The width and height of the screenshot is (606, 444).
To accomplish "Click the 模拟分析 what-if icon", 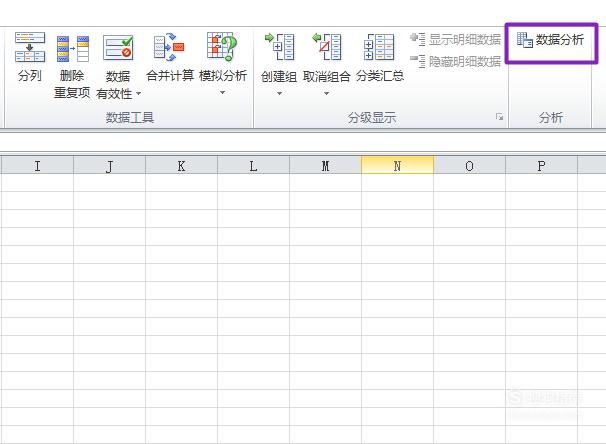I will 222,47.
